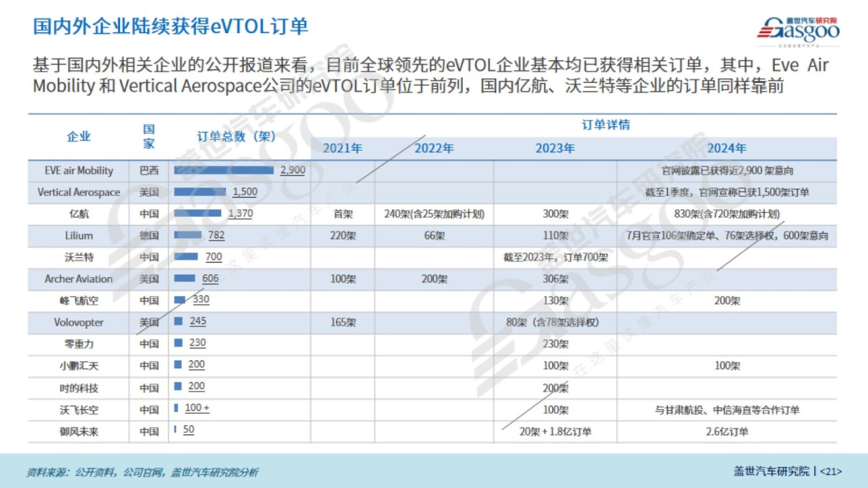This screenshot has width=868, height=488.
Task: Click '830架(含720架加购计划)' cell
Action: pos(727,214)
